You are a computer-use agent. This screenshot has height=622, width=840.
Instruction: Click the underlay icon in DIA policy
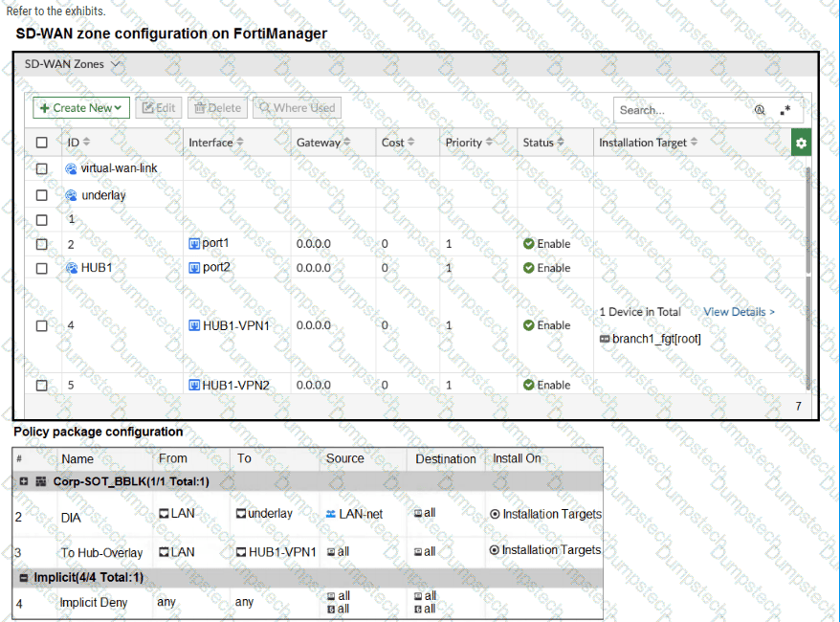coord(241,514)
